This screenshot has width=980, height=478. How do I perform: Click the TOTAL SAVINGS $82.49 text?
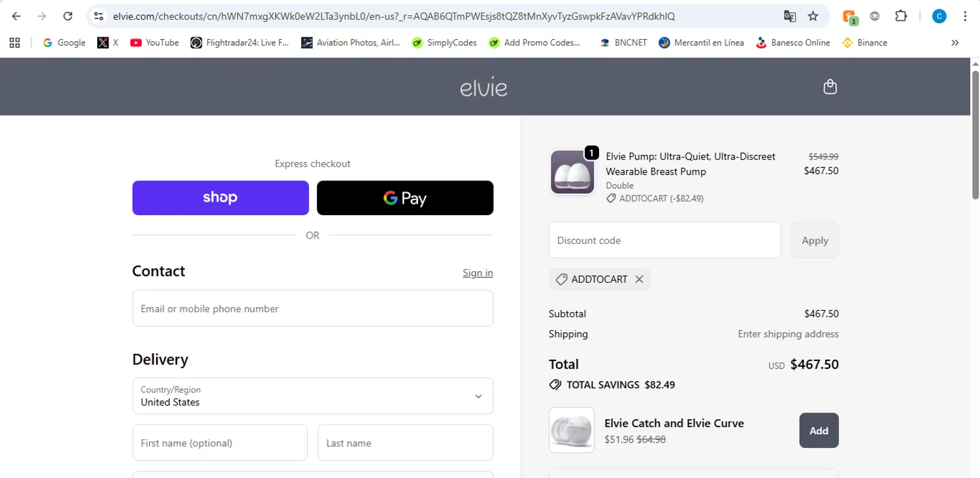click(x=612, y=384)
